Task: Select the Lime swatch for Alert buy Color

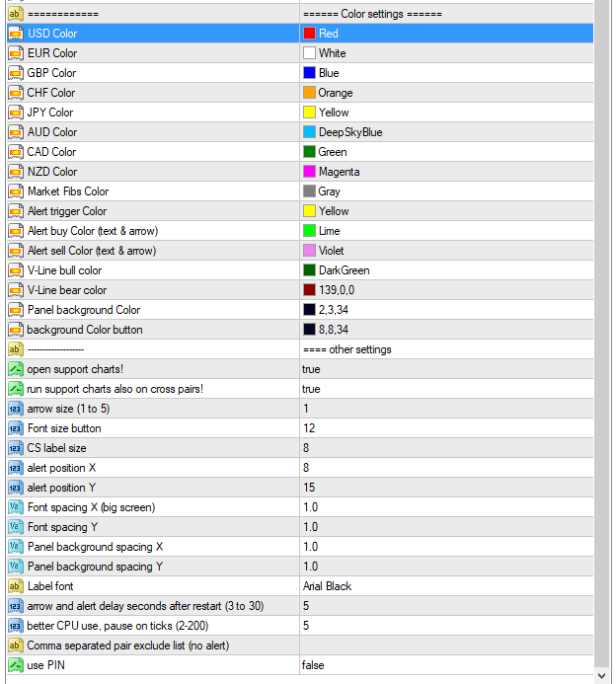Action: tap(309, 231)
